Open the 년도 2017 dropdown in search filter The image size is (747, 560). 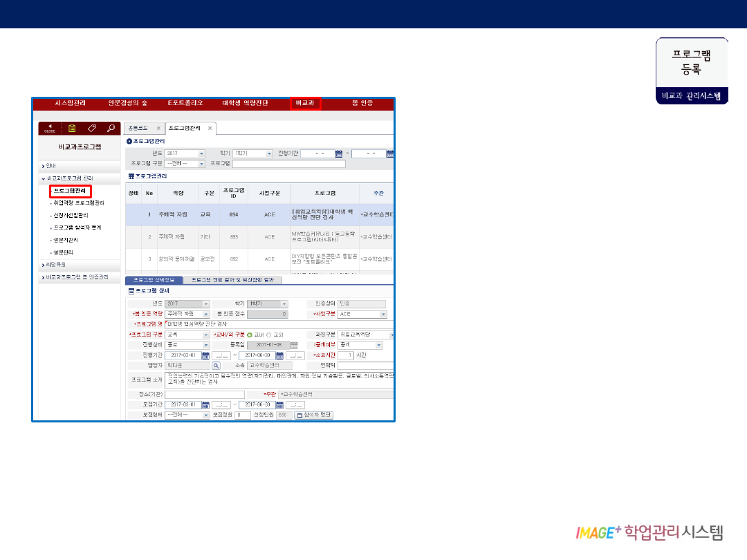click(201, 153)
